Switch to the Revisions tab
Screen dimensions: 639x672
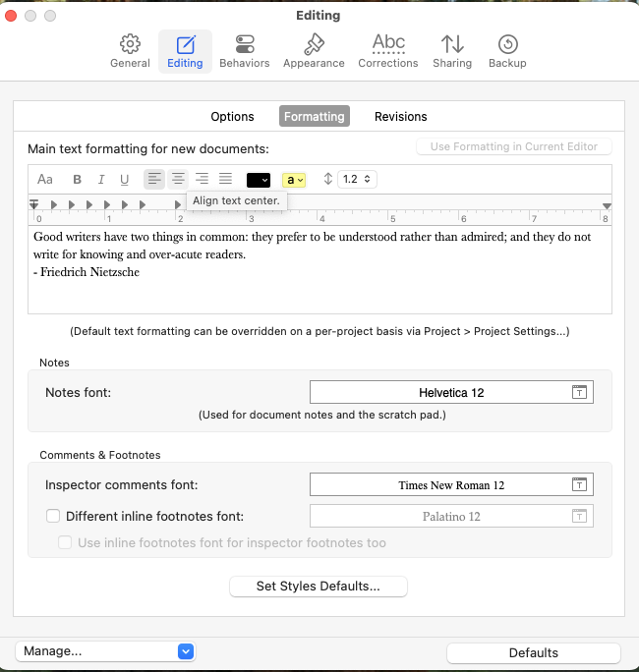(400, 117)
